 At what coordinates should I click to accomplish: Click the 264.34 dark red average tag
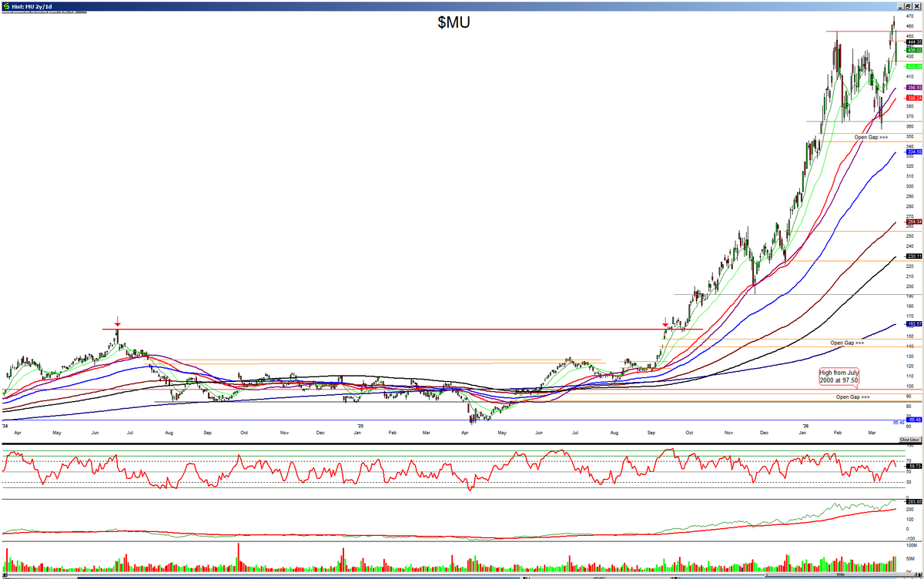click(x=914, y=222)
